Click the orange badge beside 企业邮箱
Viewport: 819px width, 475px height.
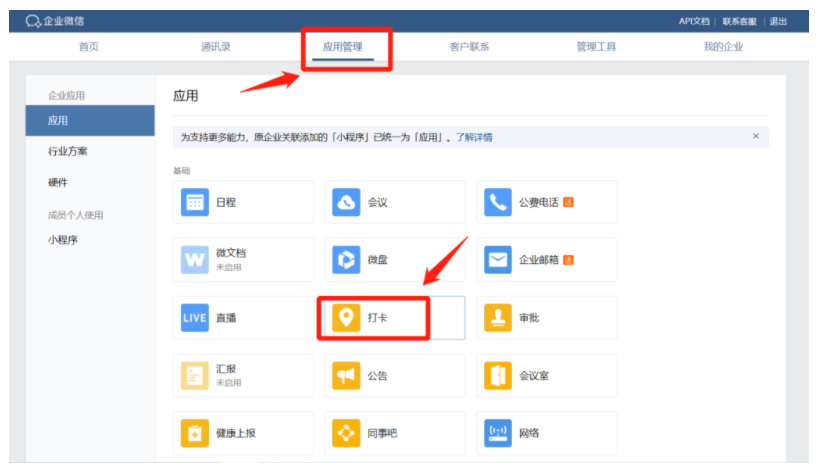[568, 260]
